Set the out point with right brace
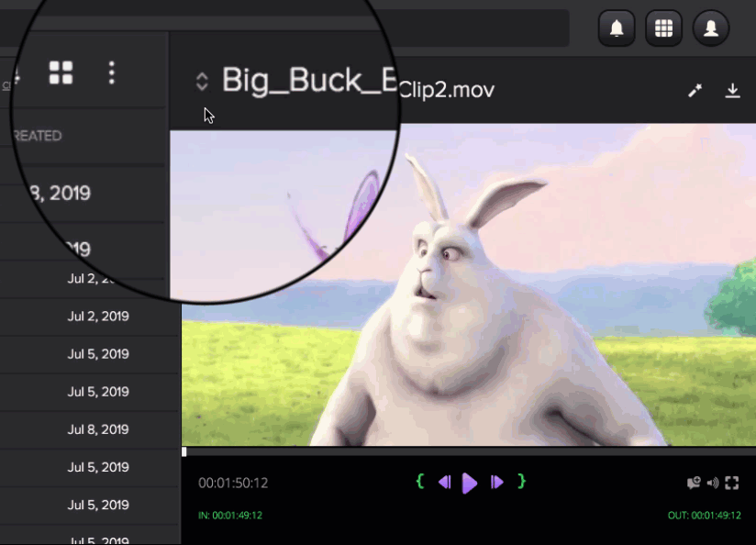 [x=521, y=481]
